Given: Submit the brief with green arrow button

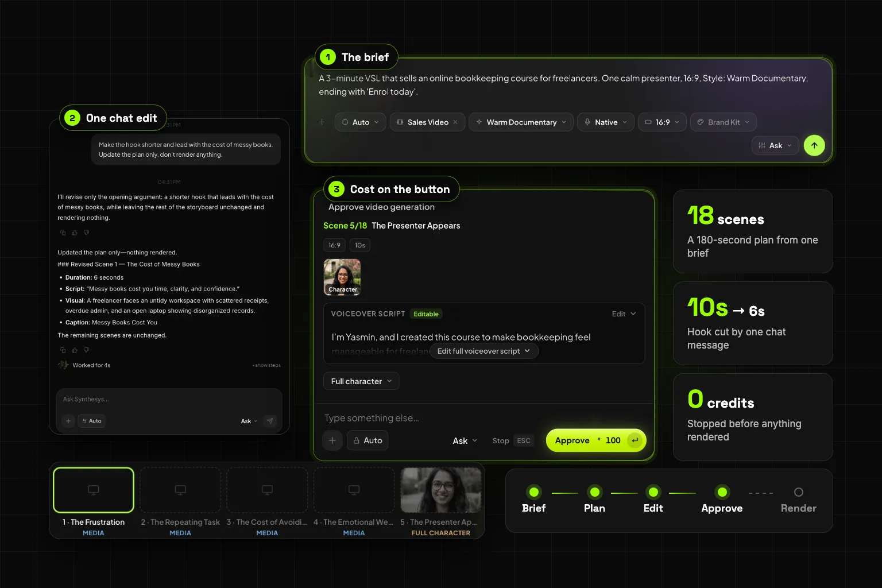Looking at the screenshot, I should pos(814,145).
